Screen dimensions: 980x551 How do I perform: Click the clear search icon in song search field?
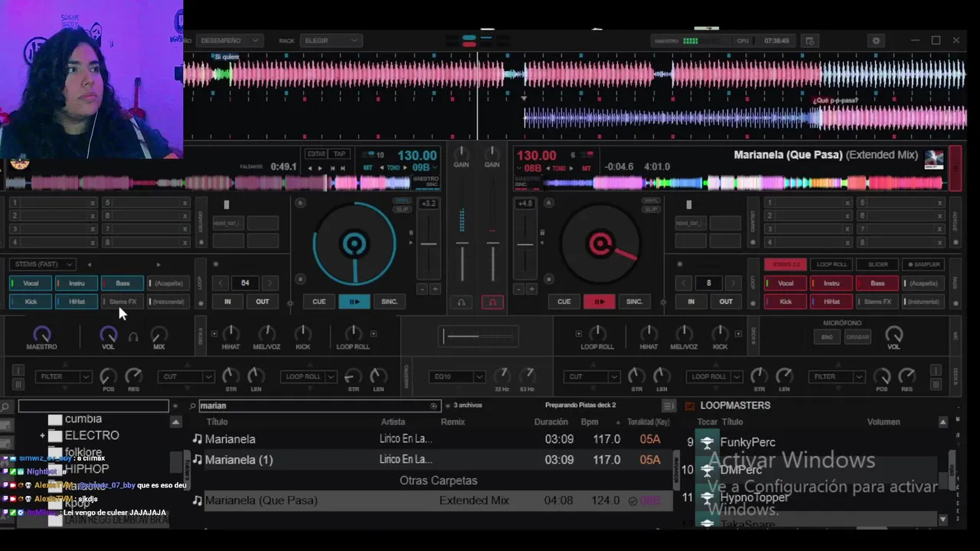[434, 406]
